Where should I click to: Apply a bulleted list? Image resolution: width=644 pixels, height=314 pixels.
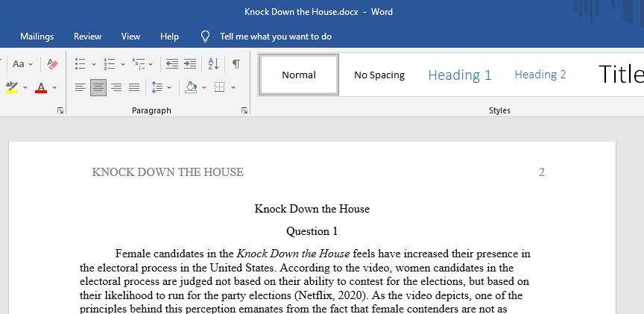(80, 63)
